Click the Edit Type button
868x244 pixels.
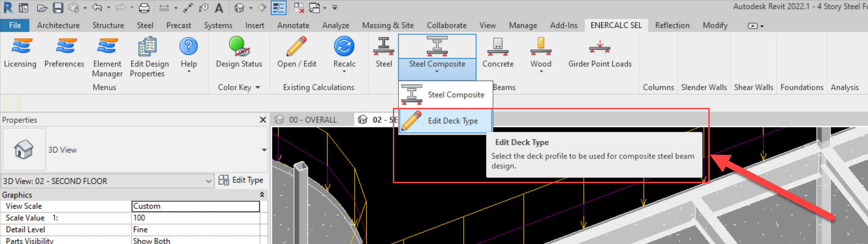241,180
